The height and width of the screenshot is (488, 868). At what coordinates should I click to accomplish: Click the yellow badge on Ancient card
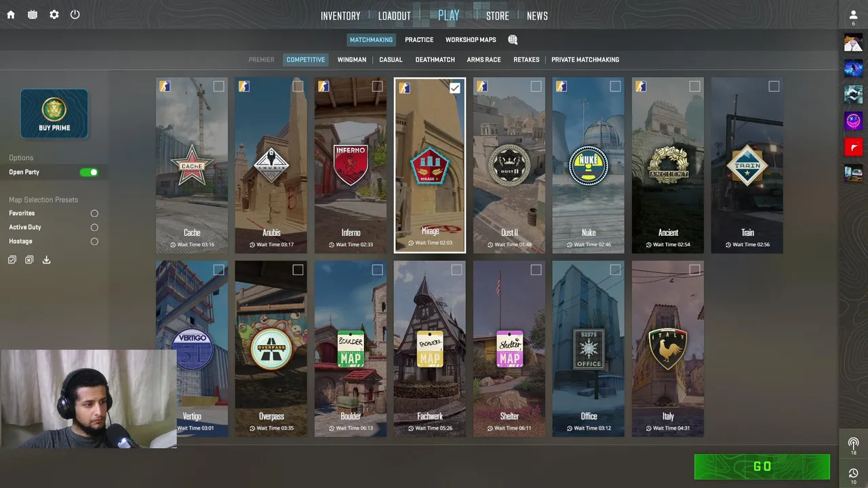point(641,86)
